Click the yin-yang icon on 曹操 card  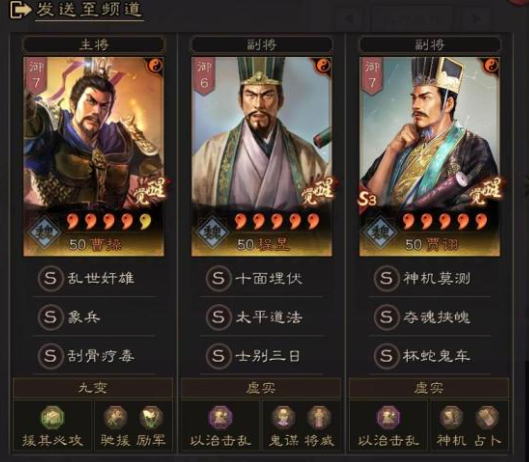point(155,66)
